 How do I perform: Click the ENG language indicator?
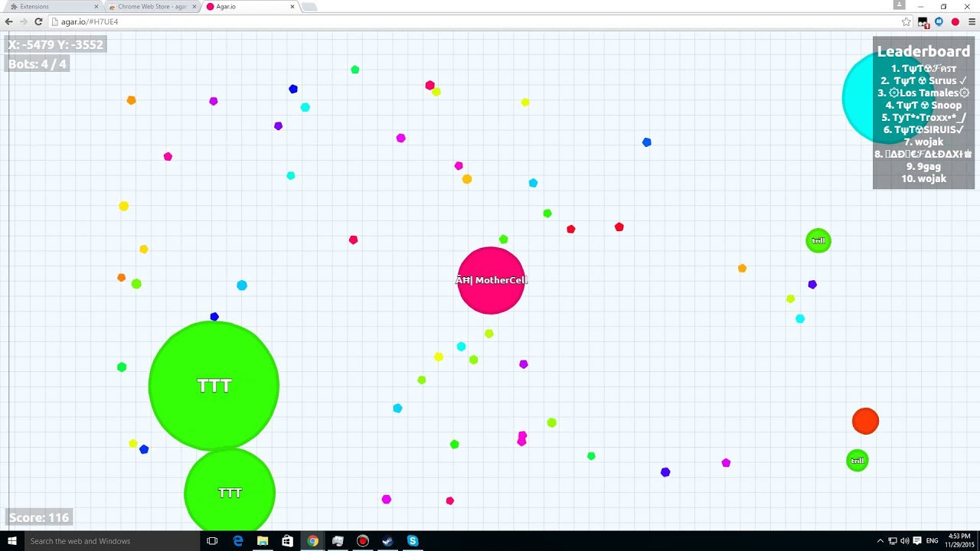(932, 541)
